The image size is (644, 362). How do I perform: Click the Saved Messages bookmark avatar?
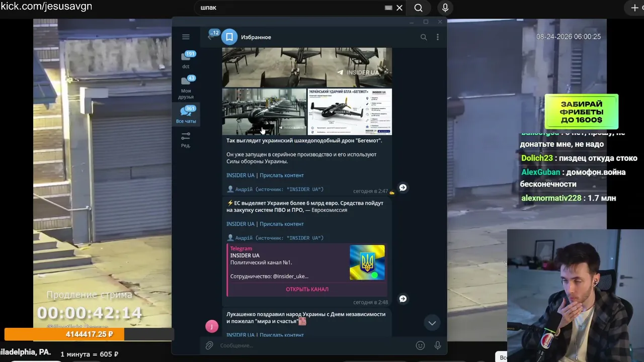pyautogui.click(x=229, y=37)
